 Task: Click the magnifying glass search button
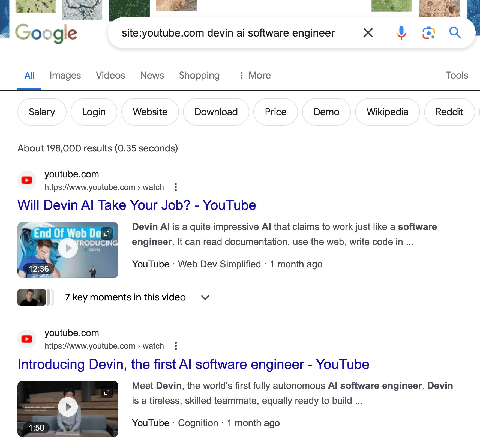click(x=455, y=33)
